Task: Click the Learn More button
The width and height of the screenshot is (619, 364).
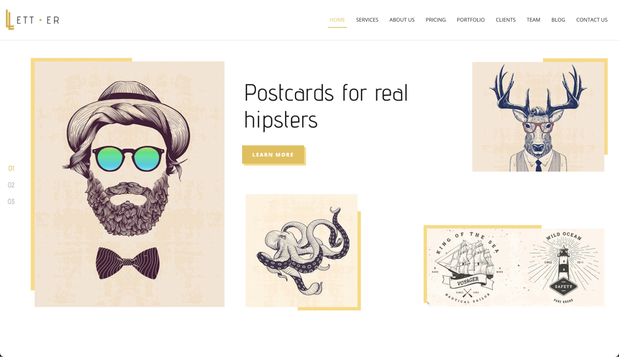Action: 273,155
